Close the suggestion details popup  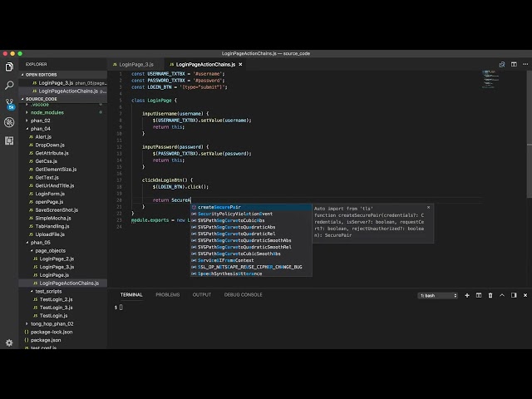[428, 208]
